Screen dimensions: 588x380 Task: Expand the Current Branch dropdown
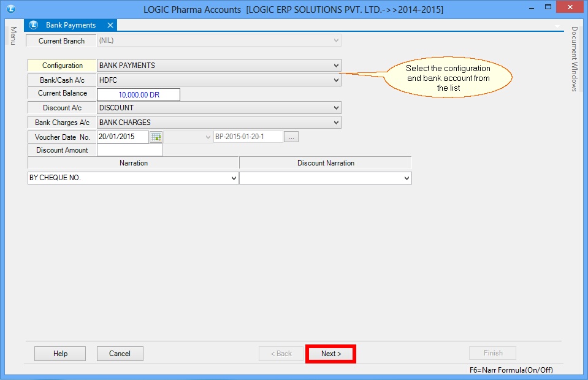coord(336,40)
